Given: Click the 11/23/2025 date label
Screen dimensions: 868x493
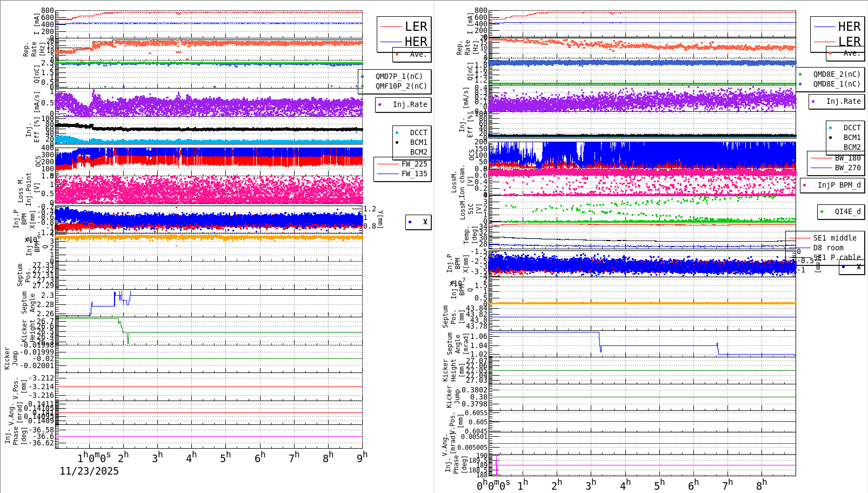Looking at the screenshot, I should click(x=89, y=471).
